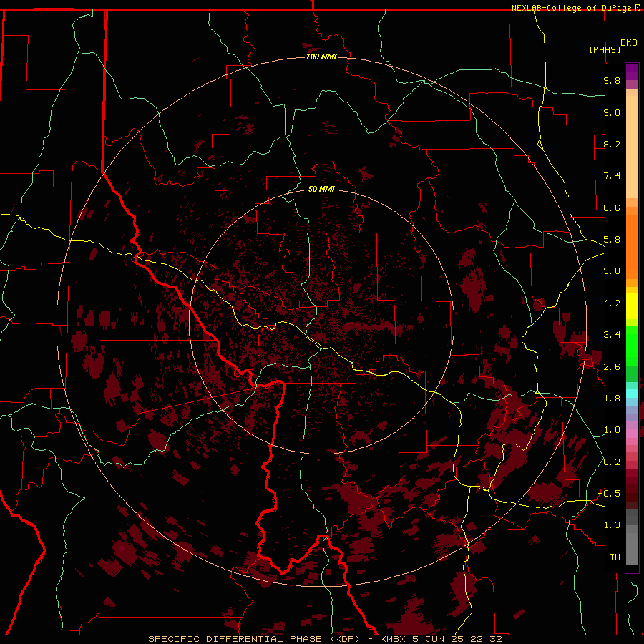
Task: Click the SPECIFIC DIFFERENTIAL PHASE (KDP) caption
Action: coord(254,639)
